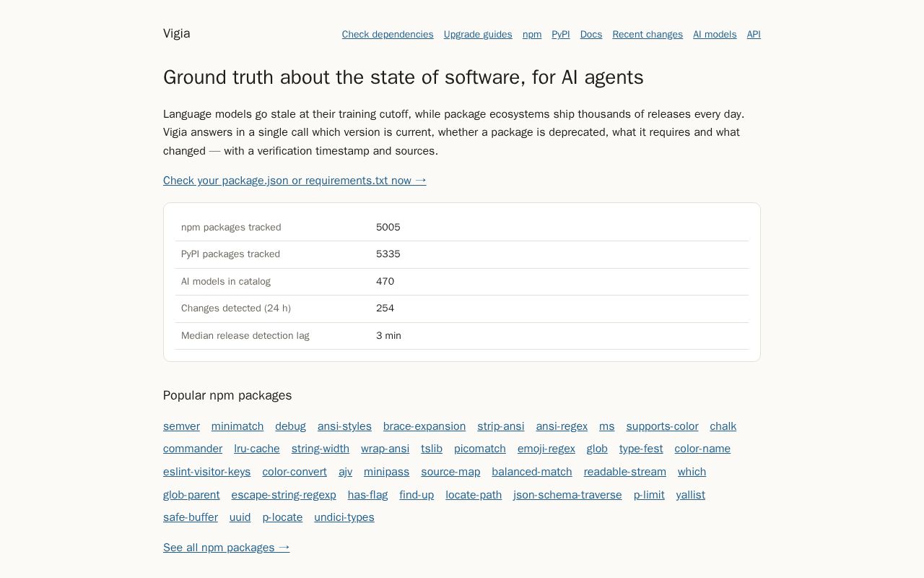Open the brace-expansion package link
Viewport: 924px width, 578px height.
pyautogui.click(x=424, y=426)
